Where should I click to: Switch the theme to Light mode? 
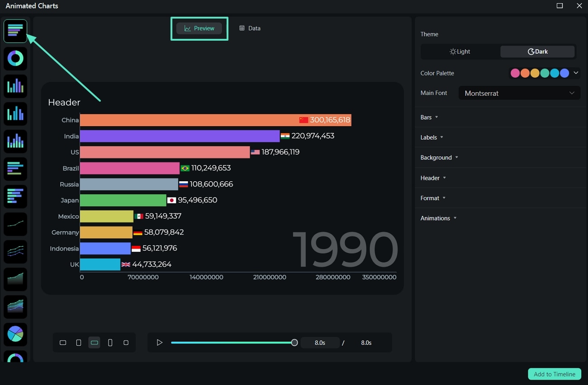459,51
